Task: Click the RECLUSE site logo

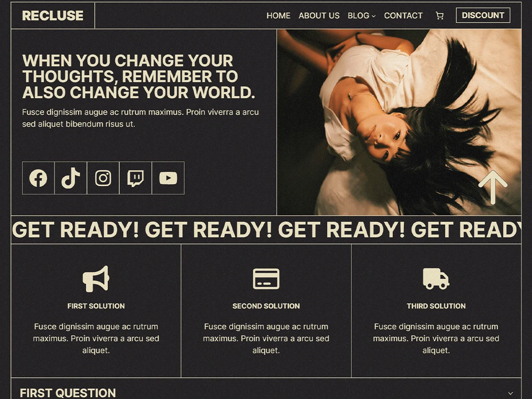Action: click(x=53, y=16)
